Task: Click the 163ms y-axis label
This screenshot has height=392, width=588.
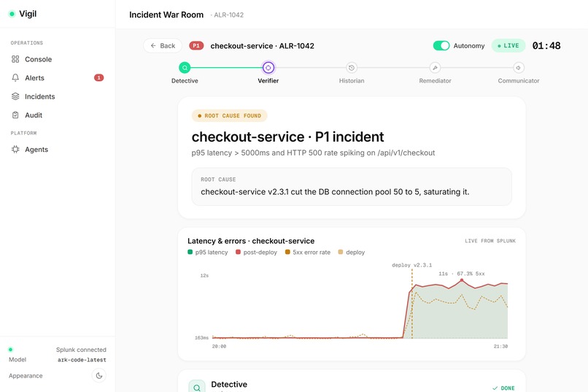Action: [x=201, y=338]
